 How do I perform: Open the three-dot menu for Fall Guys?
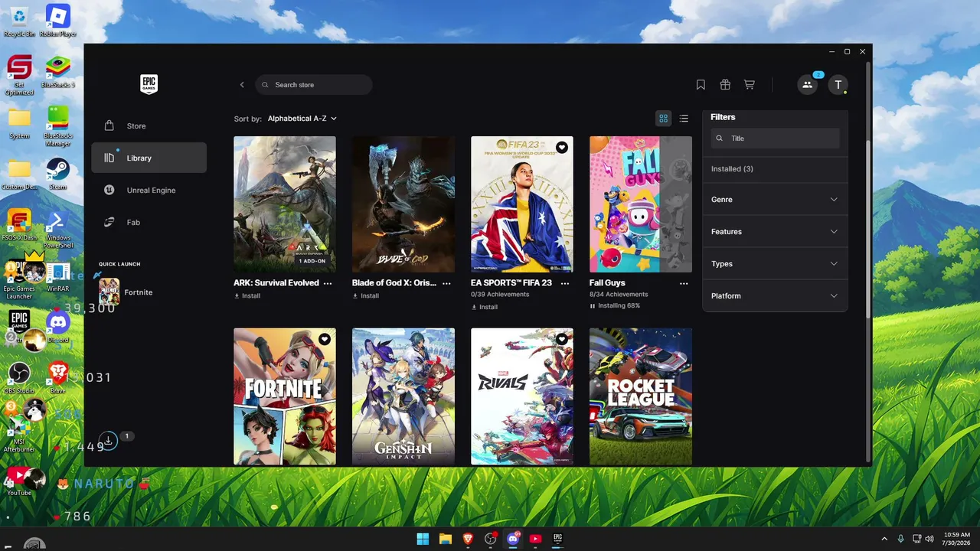684,283
